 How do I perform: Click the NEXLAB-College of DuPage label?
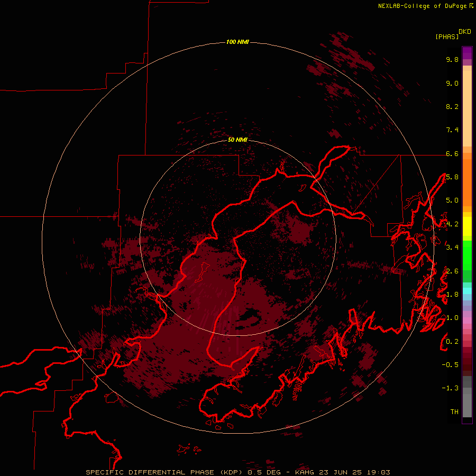(423, 6)
